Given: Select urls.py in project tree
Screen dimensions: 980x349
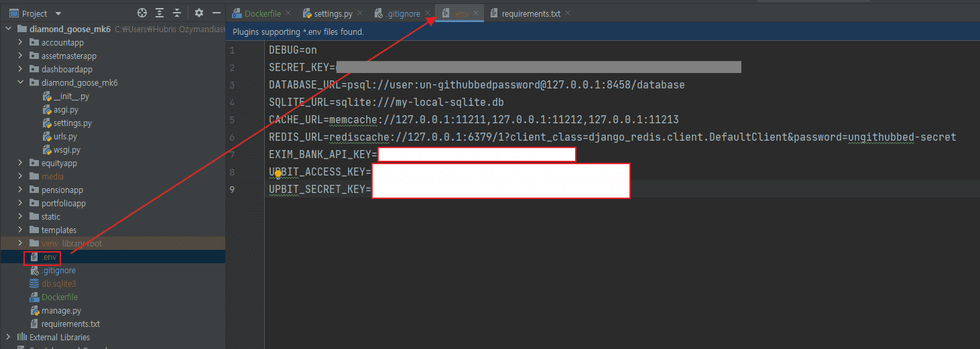Looking at the screenshot, I should pos(65,136).
